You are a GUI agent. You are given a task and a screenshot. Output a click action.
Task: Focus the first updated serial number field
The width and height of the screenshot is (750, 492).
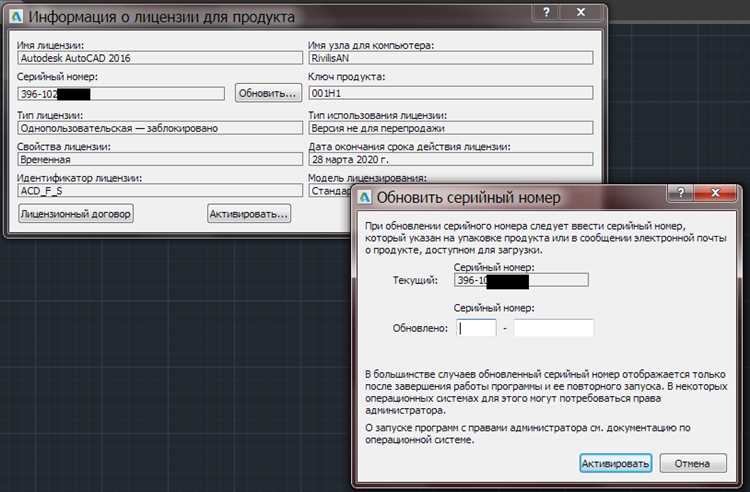click(476, 328)
